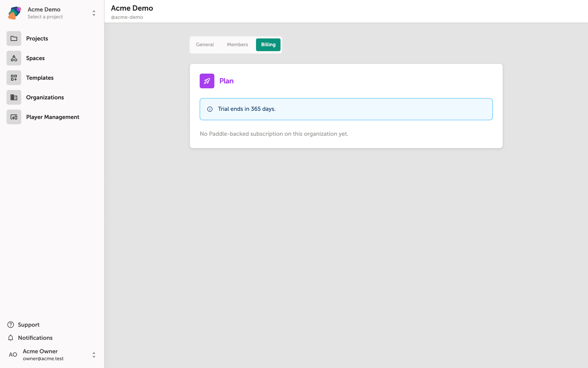Screen dimensions: 588x368
Task: Expand the Acme Owner account menu
Action: pos(94,355)
